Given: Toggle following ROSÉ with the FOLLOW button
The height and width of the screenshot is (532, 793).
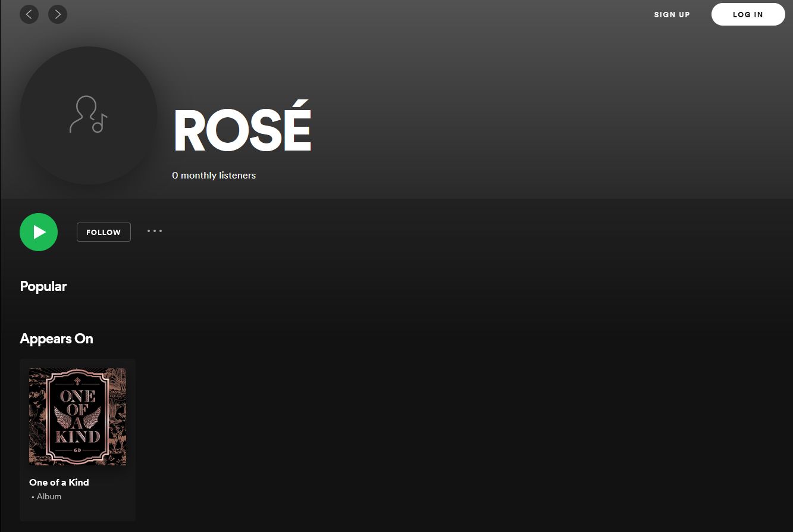Looking at the screenshot, I should coord(104,232).
